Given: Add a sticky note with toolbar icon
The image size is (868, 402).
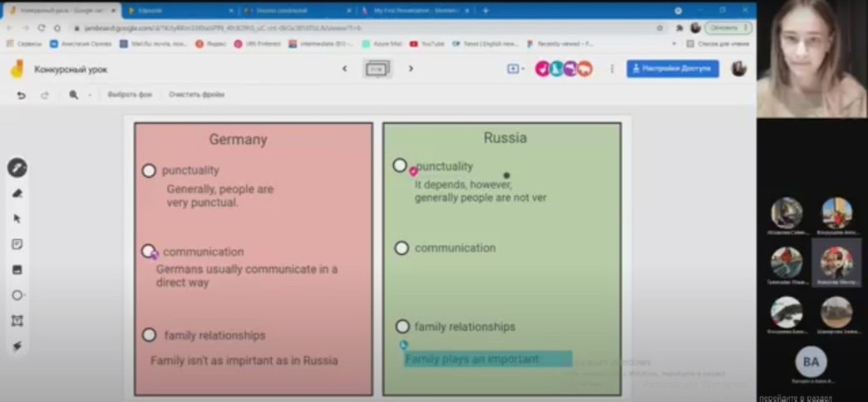Looking at the screenshot, I should point(17,244).
